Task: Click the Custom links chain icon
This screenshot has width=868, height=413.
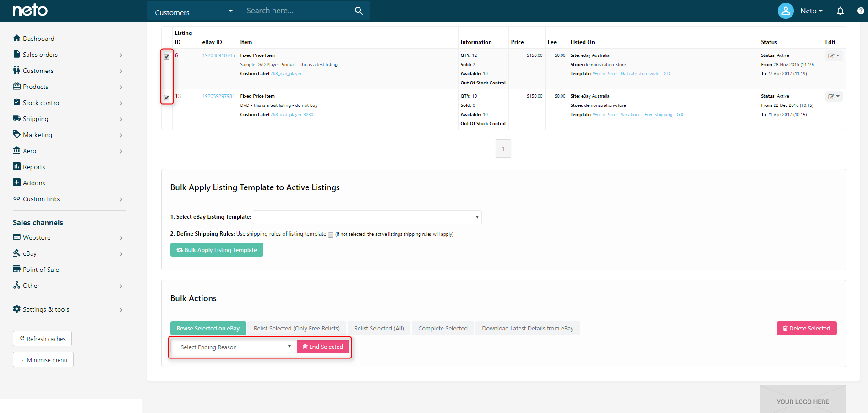Action: pyautogui.click(x=17, y=198)
